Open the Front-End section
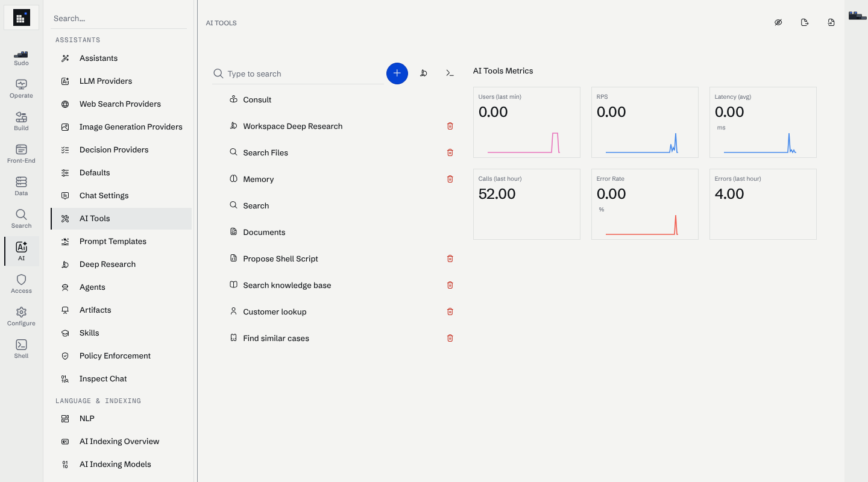868x482 pixels. tap(21, 154)
